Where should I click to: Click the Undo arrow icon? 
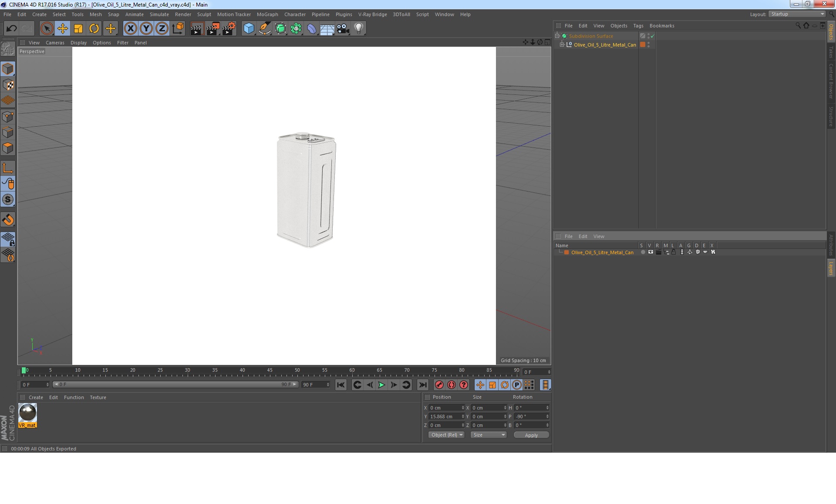click(11, 29)
